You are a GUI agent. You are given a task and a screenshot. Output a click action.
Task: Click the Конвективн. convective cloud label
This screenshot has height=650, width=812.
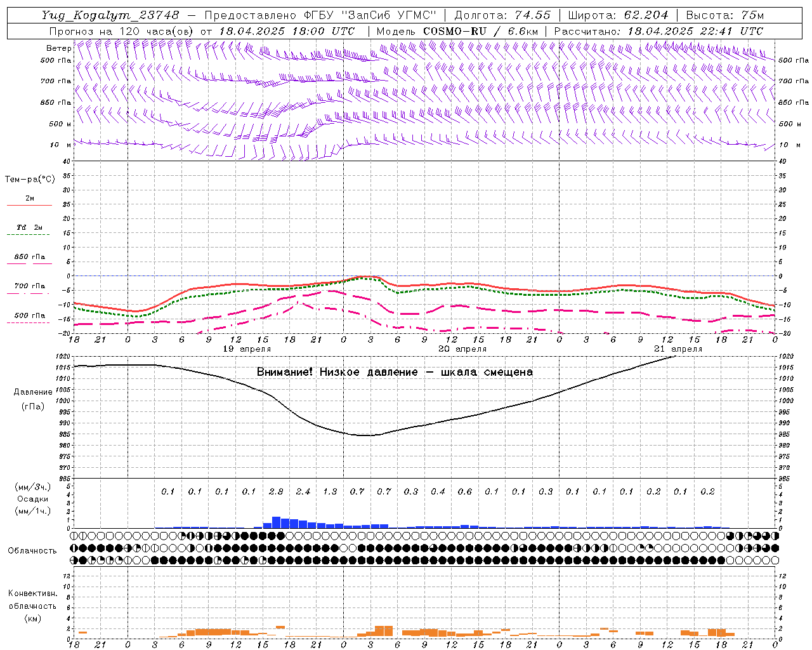[x=32, y=594]
